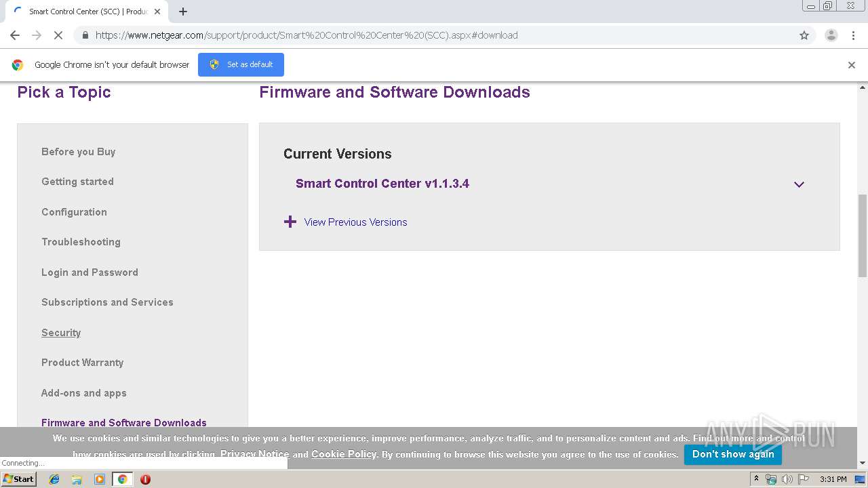Stop loading the page
The width and height of the screenshot is (868, 488).
pyautogui.click(x=58, y=35)
